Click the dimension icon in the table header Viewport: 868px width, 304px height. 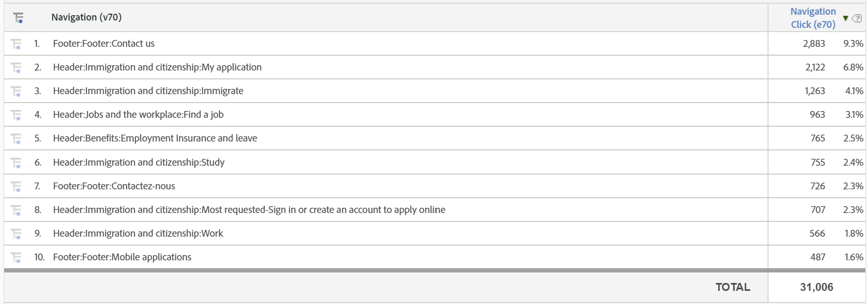click(x=18, y=17)
